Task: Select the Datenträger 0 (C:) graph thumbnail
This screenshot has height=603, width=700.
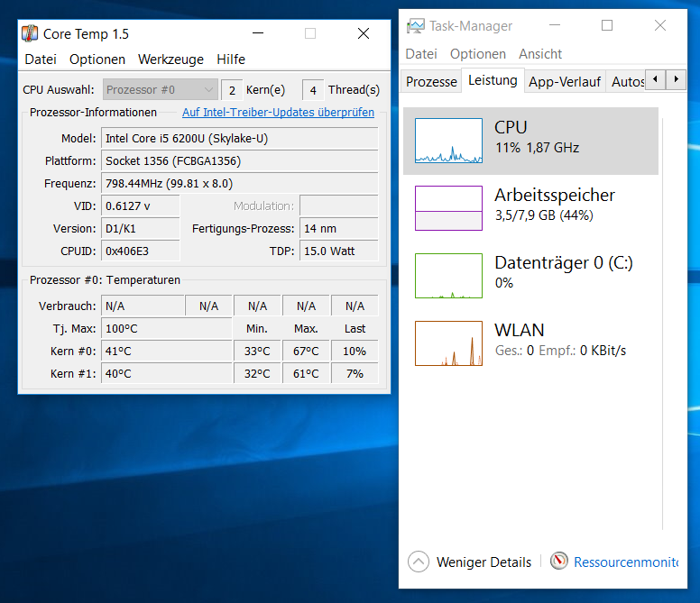Action: coord(448,276)
